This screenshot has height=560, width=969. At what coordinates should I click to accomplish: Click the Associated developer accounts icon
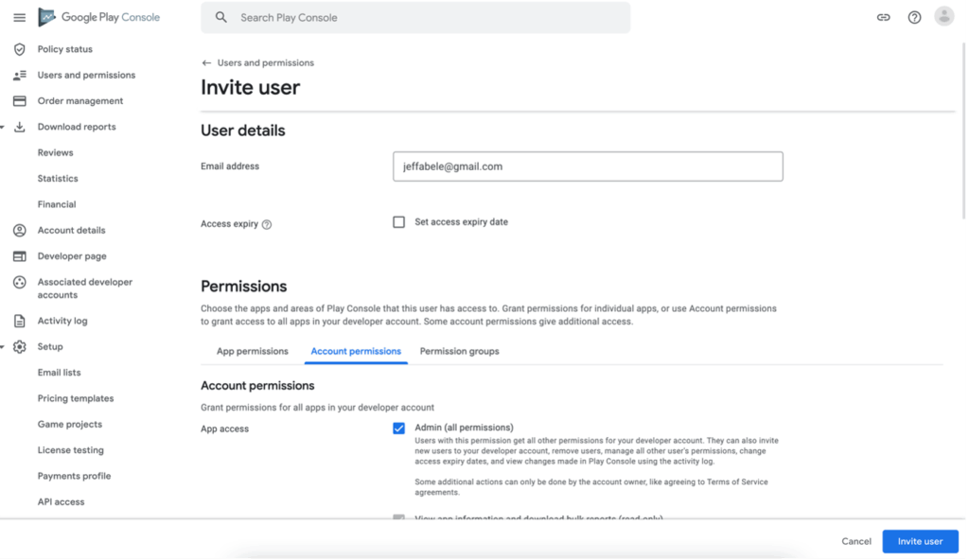click(x=19, y=283)
